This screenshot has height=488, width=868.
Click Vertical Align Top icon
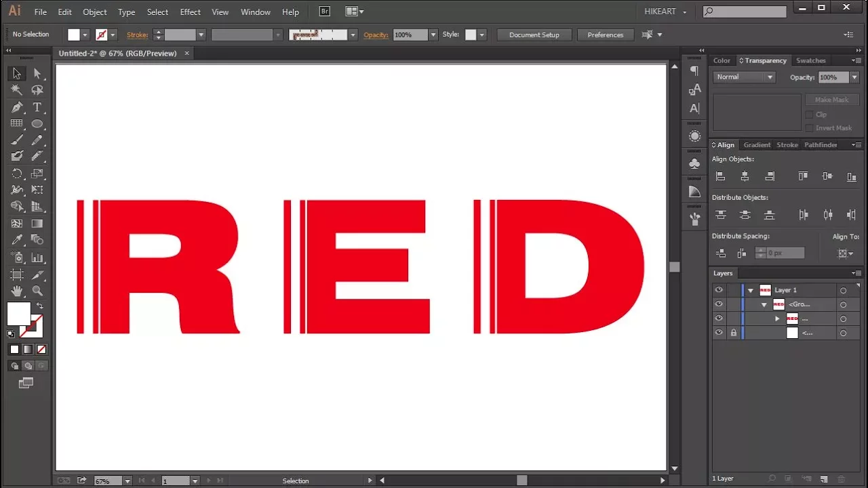click(803, 176)
